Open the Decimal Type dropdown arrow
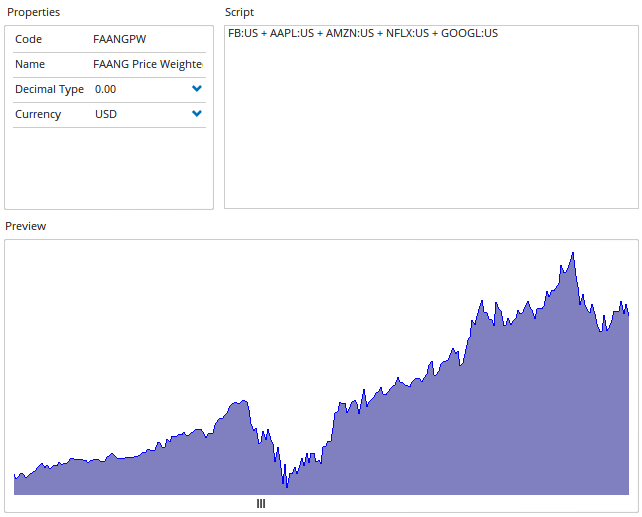The width and height of the screenshot is (642, 517). coord(197,89)
